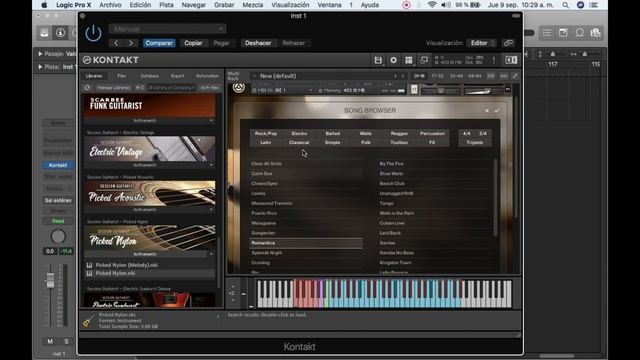Select rack page 49-64
This screenshot has height=360, width=640.
474,76
